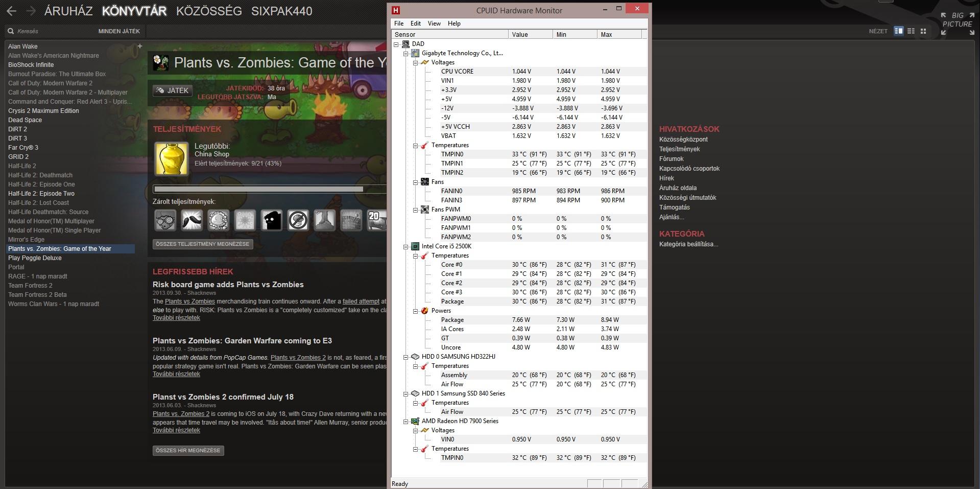Click ÖSSZES HÍR MEGNÉZÉSE button

point(188,451)
